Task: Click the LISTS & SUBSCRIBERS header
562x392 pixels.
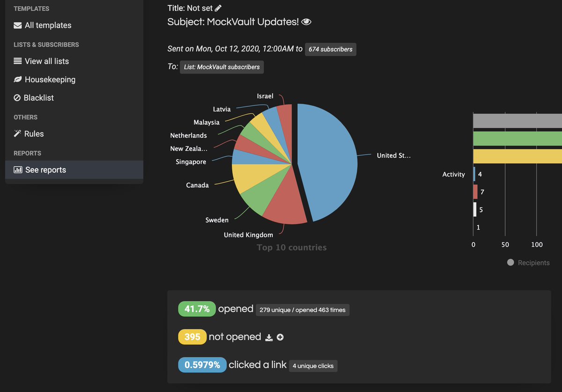Action: coord(46,44)
